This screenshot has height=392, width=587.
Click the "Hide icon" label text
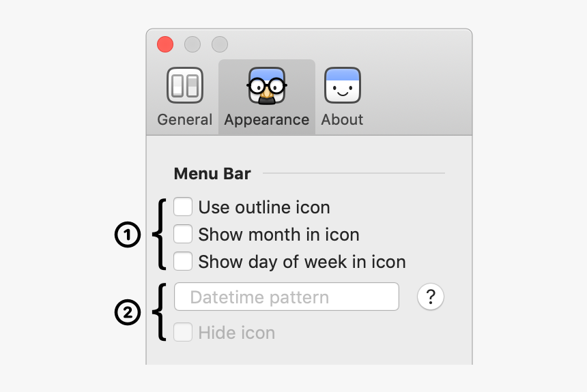[236, 333]
